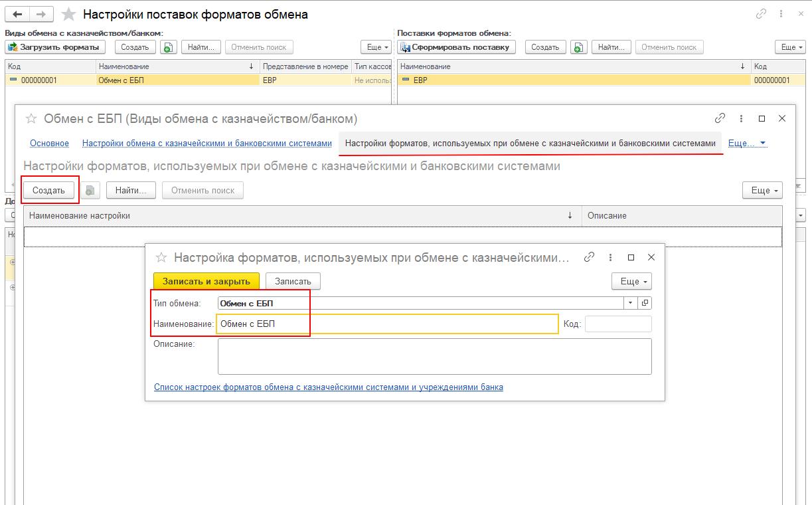This screenshot has width=812, height=505.
Task: Click into the Описание text area
Action: tap(434, 356)
